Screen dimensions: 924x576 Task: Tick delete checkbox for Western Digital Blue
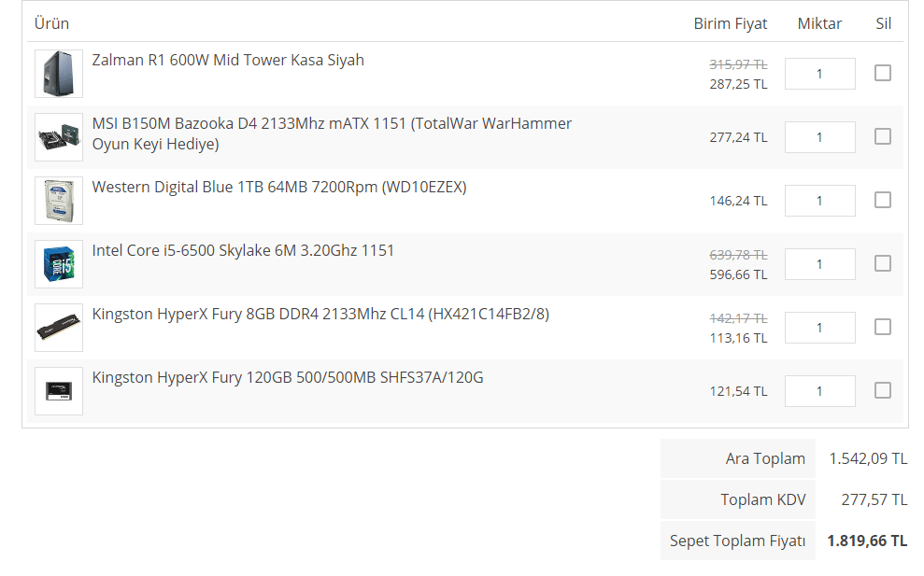[883, 200]
